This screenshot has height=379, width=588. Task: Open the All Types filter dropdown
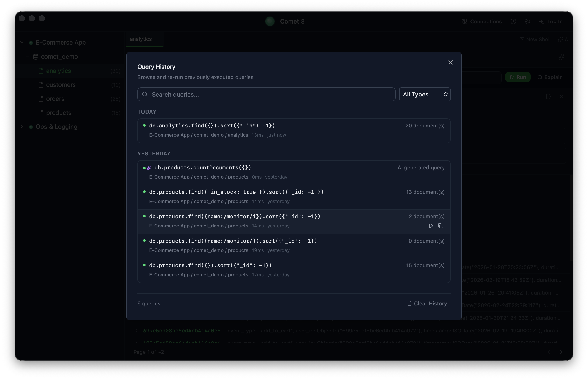425,94
